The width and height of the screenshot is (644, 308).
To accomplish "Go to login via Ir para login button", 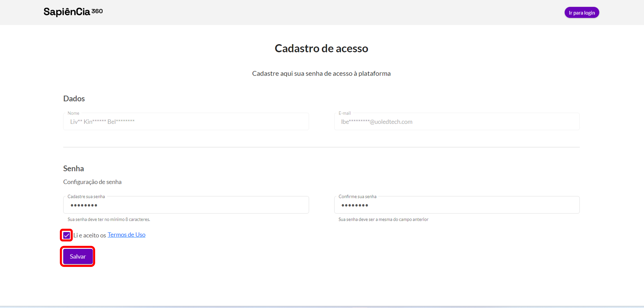I will [582, 12].
